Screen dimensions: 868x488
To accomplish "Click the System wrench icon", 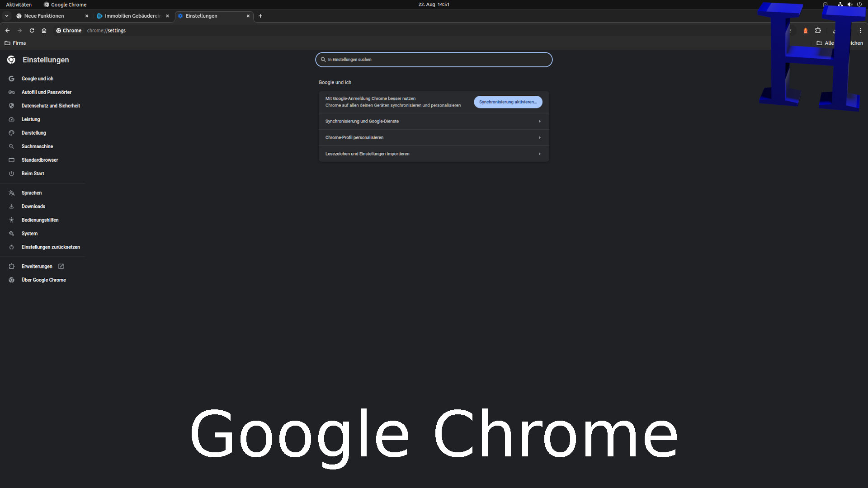I will click(x=11, y=234).
